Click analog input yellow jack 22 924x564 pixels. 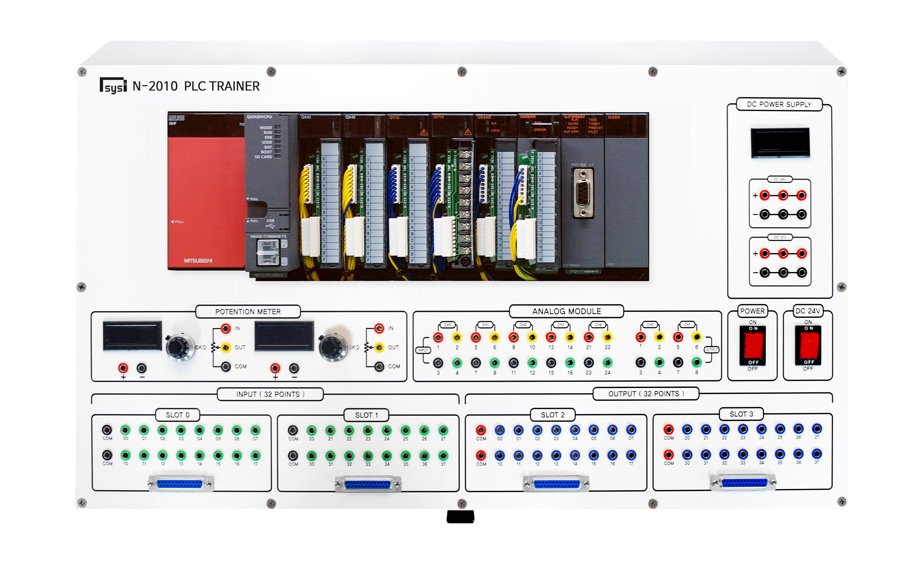[x=608, y=337]
